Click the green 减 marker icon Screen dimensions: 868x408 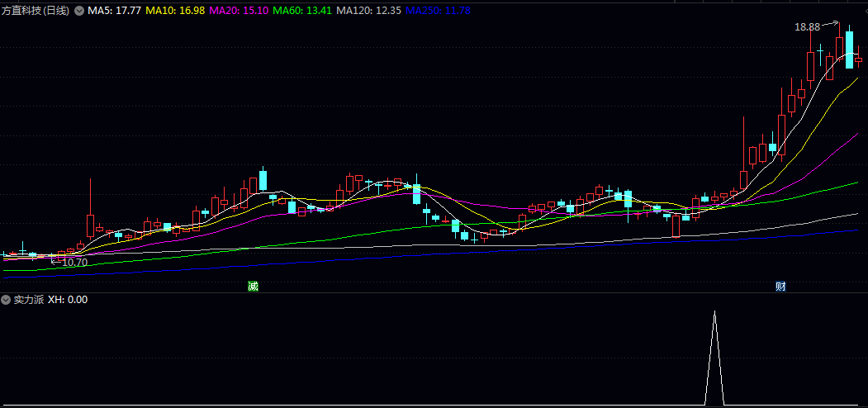[253, 287]
